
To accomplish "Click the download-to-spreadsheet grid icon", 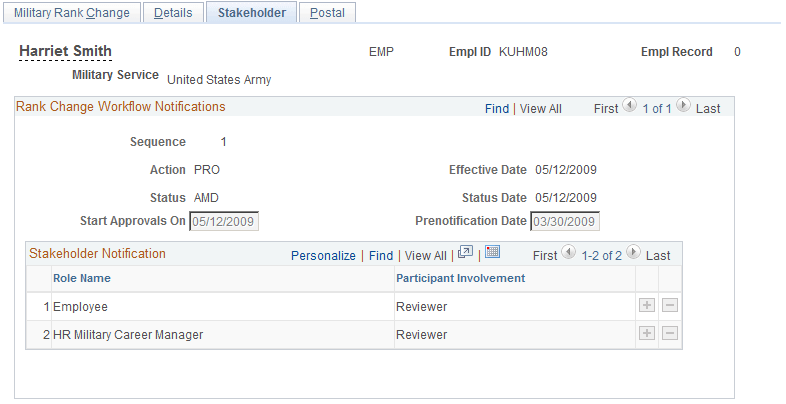I will pyautogui.click(x=493, y=254).
